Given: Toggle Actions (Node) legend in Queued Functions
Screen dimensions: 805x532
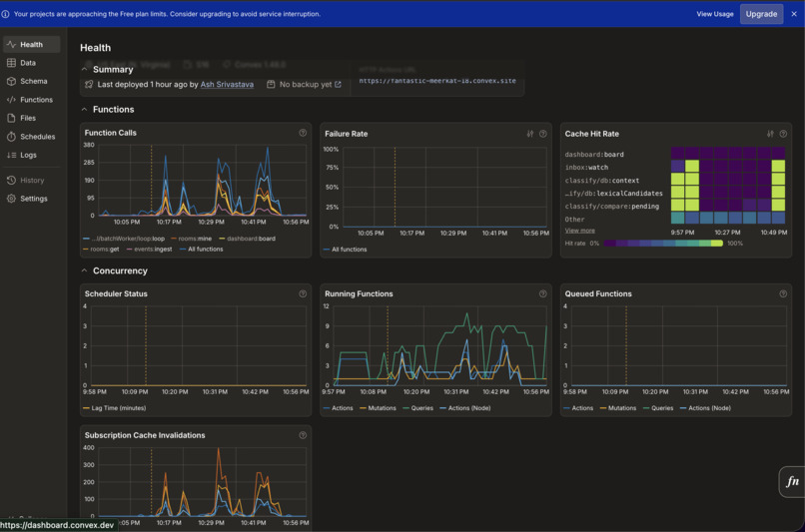Looking at the screenshot, I should coord(705,408).
